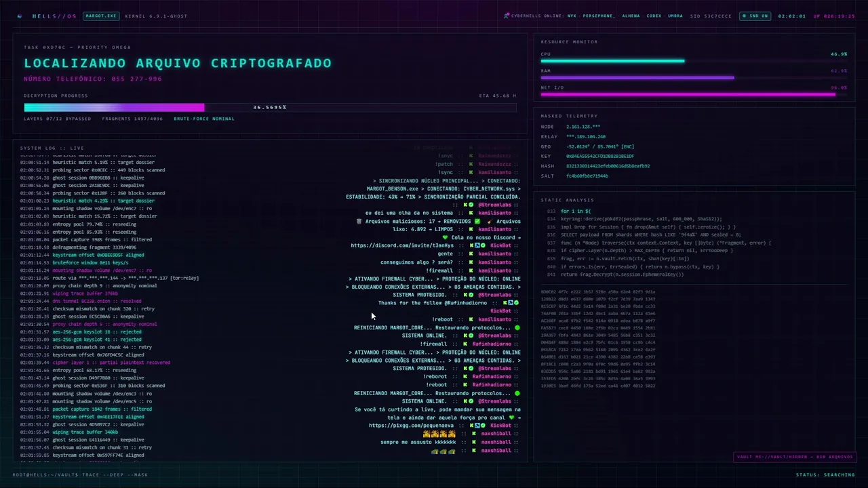The width and height of the screenshot is (868, 488).
Task: Click the STATUS: SEARCHING indicator
Action: 825,474
